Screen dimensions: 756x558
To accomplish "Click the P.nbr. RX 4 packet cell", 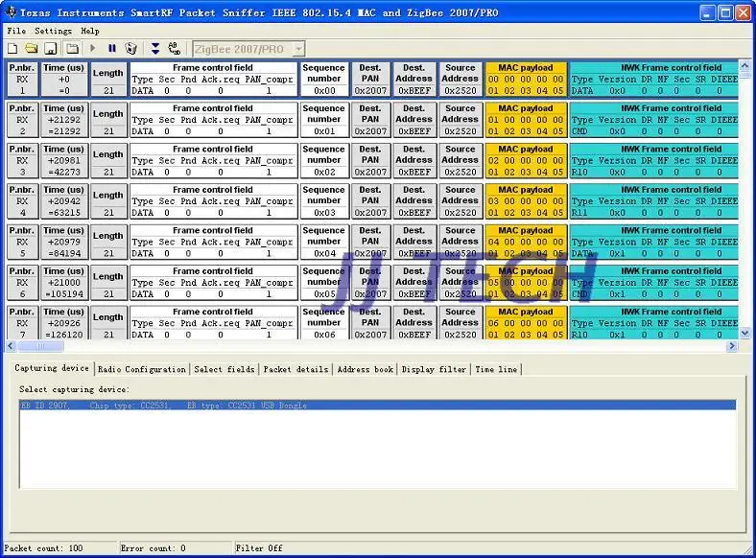I will (22, 201).
